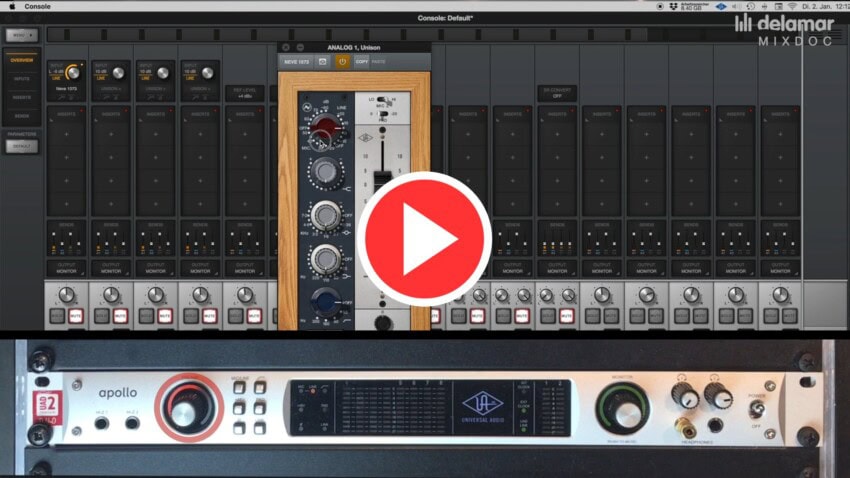
Task: Click the high shelf knob below the red gain knob
Action: [325, 172]
